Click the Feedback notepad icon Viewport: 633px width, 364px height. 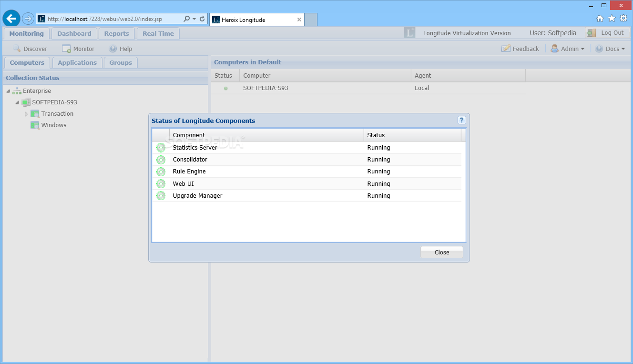point(506,49)
